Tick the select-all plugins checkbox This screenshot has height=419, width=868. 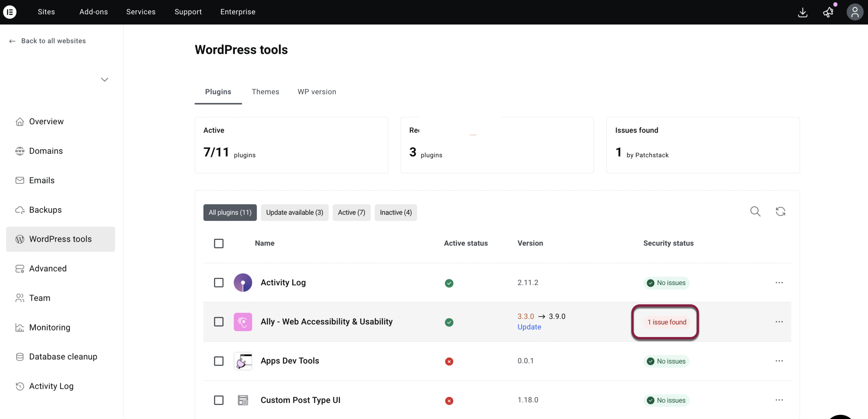tap(219, 243)
